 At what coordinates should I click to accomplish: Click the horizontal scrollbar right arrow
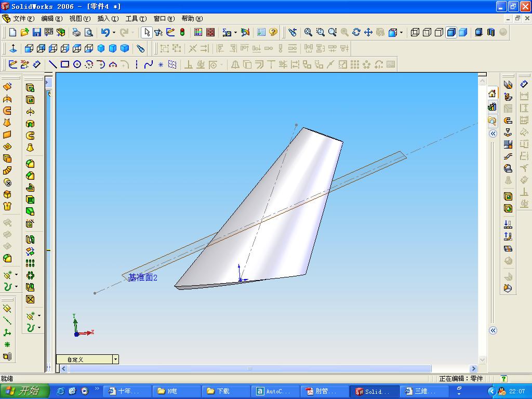[x=473, y=368]
